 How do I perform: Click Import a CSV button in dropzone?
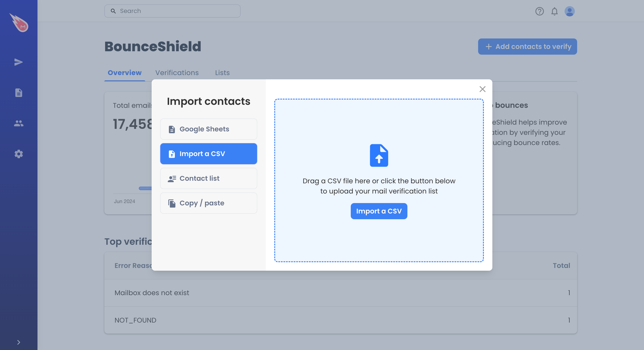click(x=379, y=211)
